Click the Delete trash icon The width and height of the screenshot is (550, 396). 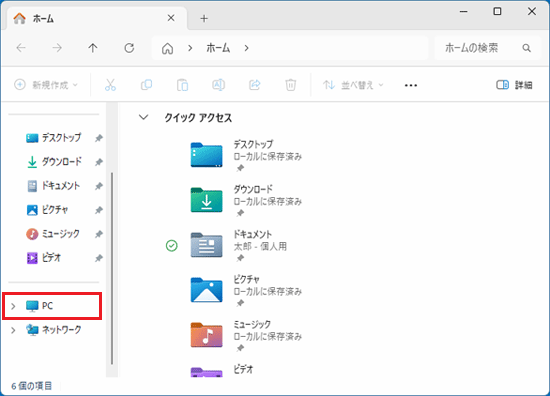[x=290, y=85]
